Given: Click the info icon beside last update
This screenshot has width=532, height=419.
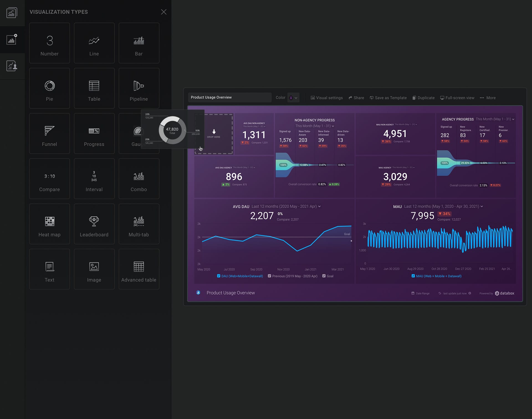Looking at the screenshot, I should pos(470,293).
